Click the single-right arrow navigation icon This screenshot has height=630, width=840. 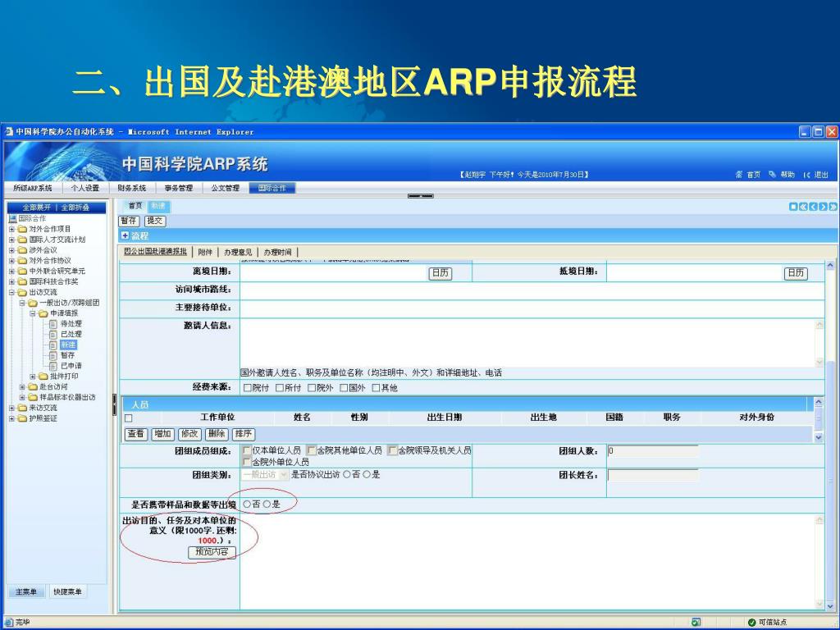point(824,206)
